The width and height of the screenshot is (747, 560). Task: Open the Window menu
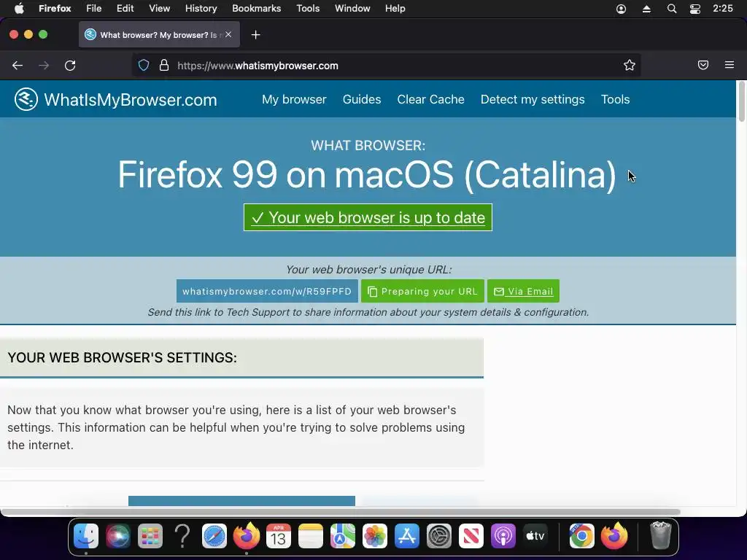tap(352, 9)
